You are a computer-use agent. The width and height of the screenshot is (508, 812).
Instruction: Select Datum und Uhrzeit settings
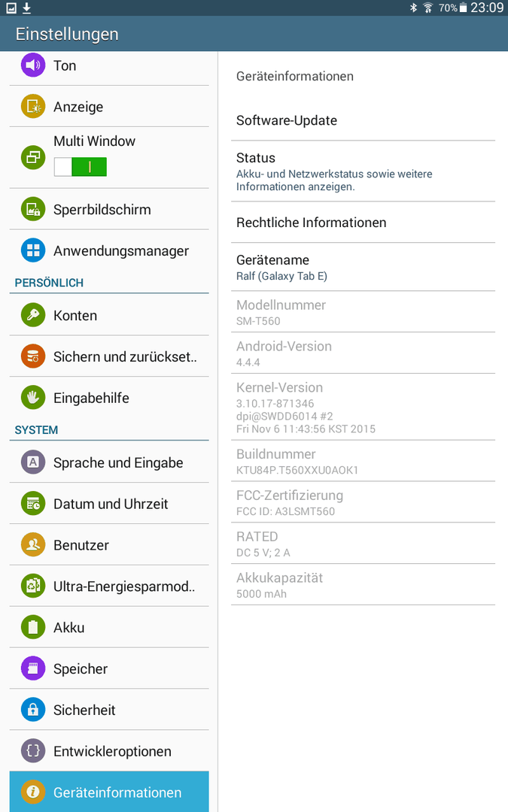109,503
